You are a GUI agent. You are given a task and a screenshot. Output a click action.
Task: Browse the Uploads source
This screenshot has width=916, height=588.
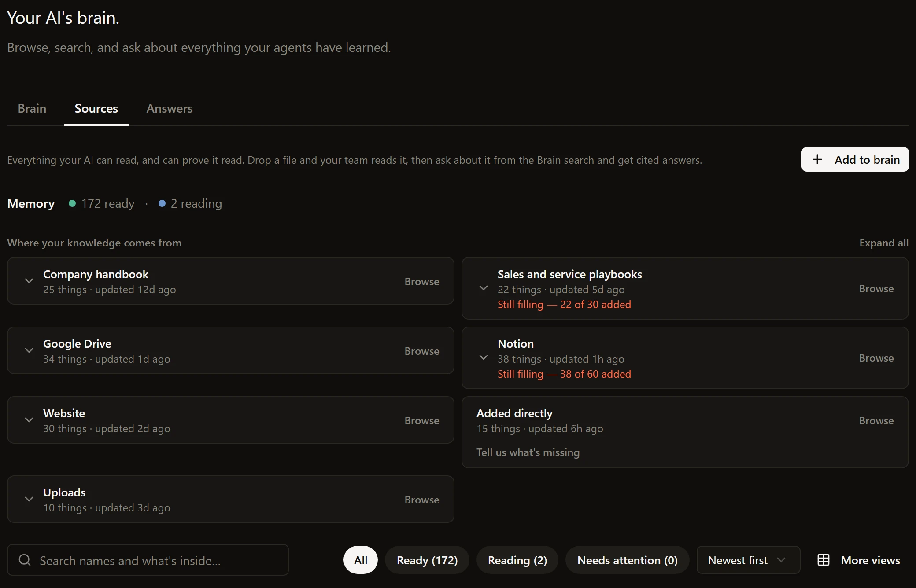tap(422, 500)
